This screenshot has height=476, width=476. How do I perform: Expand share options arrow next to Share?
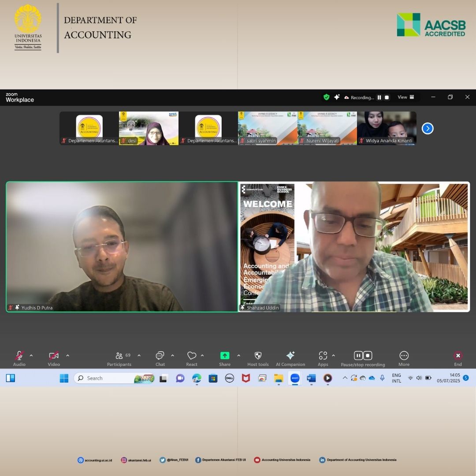[238, 355]
